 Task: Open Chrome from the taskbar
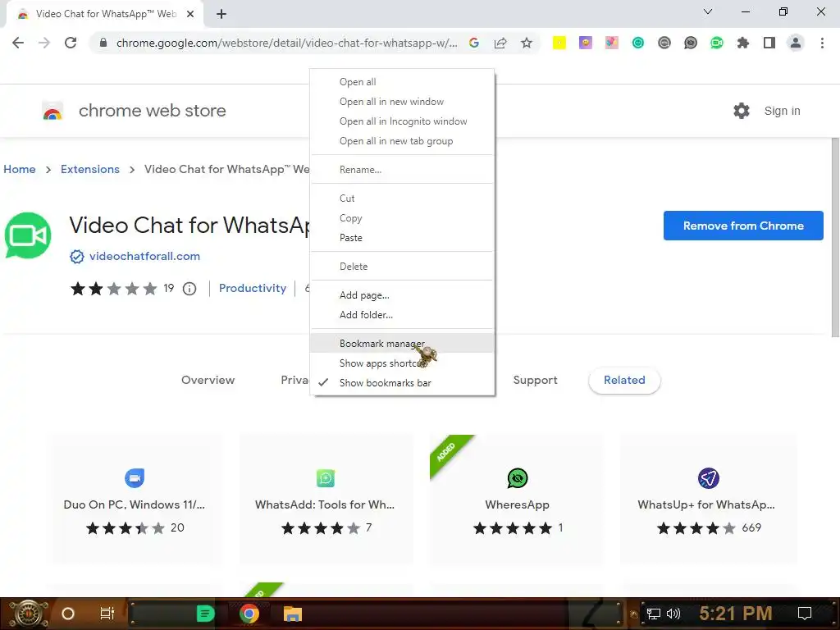click(x=249, y=614)
